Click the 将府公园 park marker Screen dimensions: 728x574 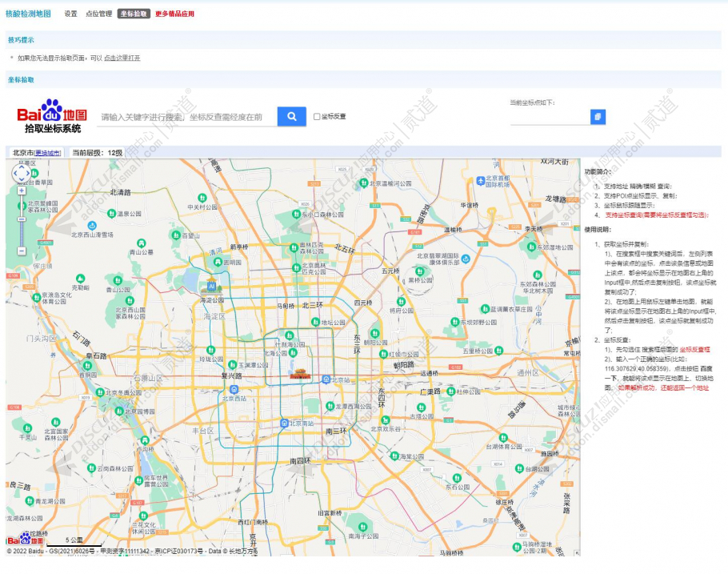click(x=401, y=302)
